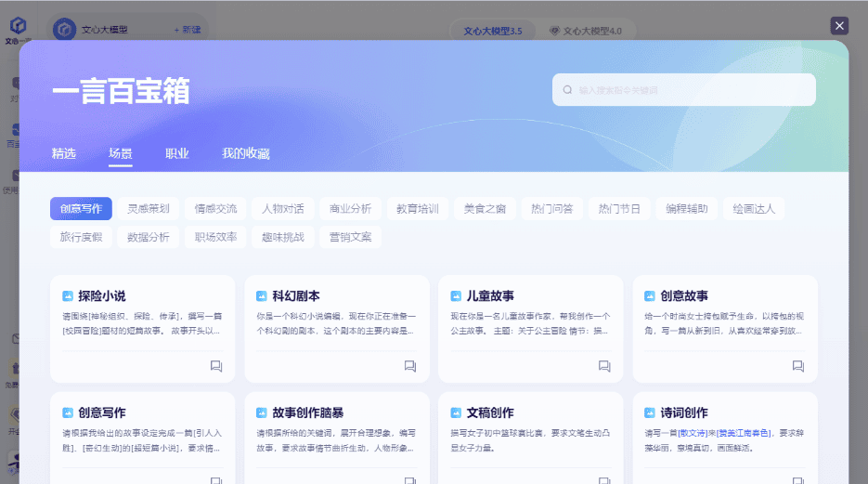The width and height of the screenshot is (868, 484).
Task: Select the 创意写作 category chip
Action: pos(81,209)
